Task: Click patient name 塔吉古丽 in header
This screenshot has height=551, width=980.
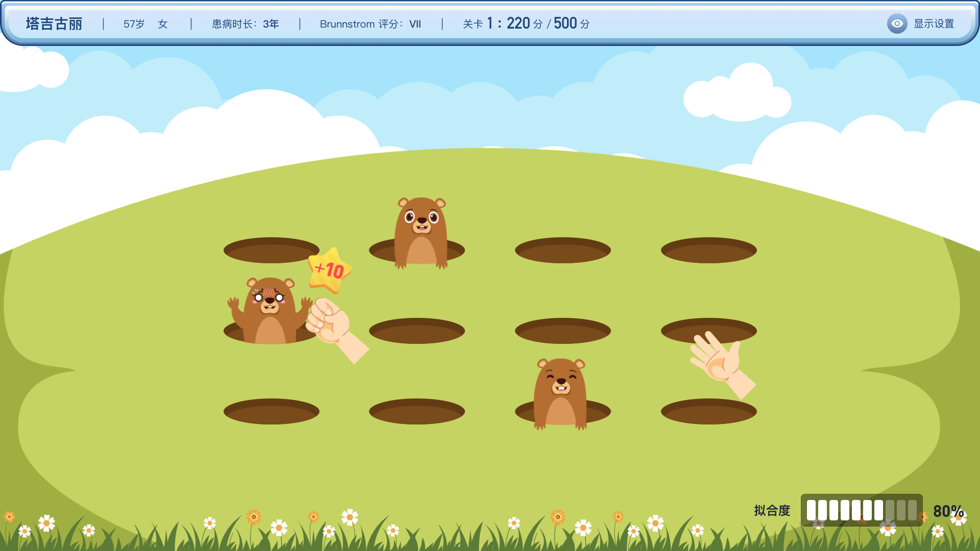Action: coord(54,24)
